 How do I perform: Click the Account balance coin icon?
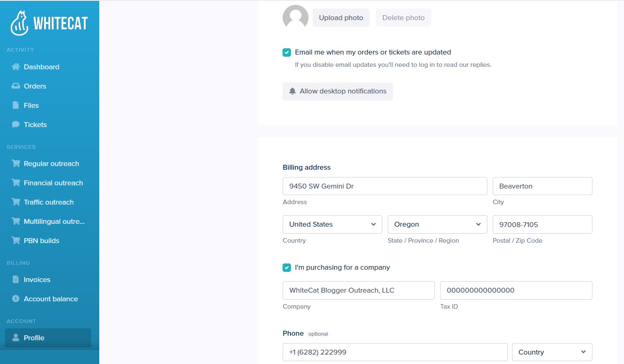coord(16,299)
